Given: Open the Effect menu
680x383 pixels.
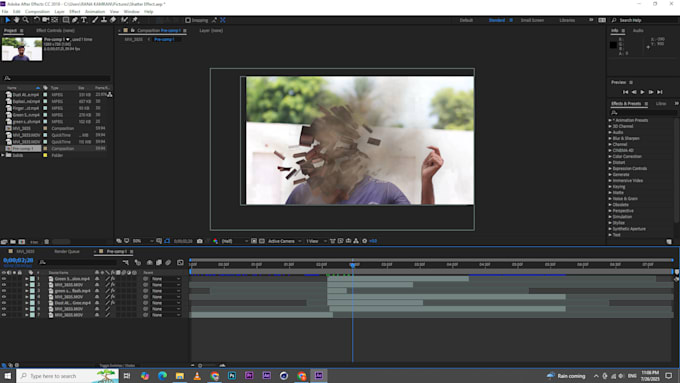Looking at the screenshot, I should click(75, 12).
